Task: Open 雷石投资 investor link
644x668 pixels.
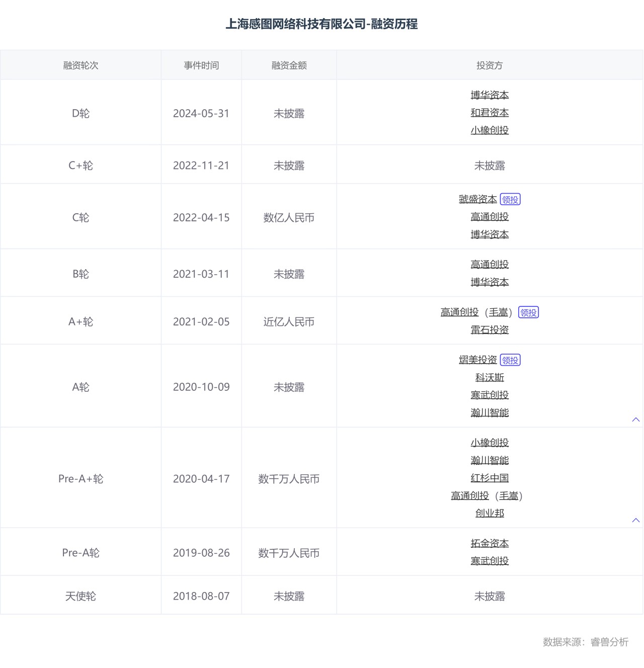Action: pyautogui.click(x=490, y=330)
